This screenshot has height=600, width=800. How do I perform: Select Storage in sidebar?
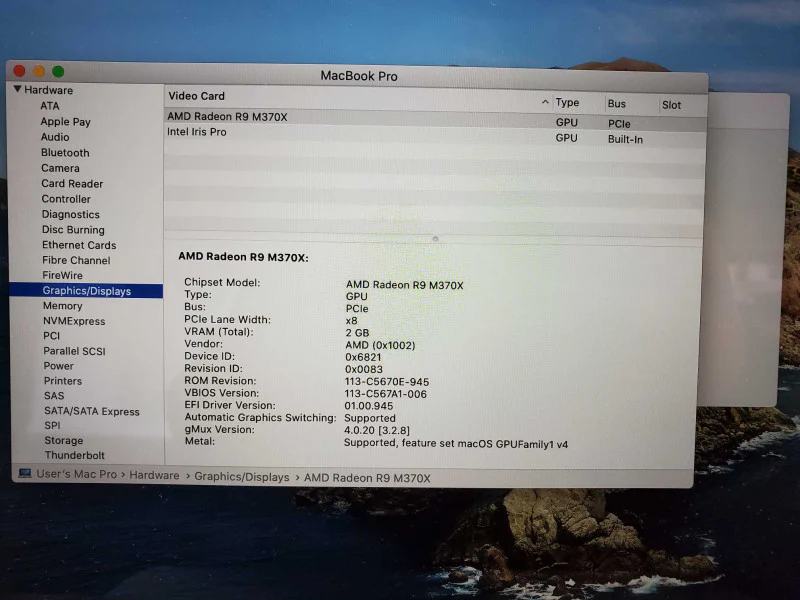coord(64,440)
